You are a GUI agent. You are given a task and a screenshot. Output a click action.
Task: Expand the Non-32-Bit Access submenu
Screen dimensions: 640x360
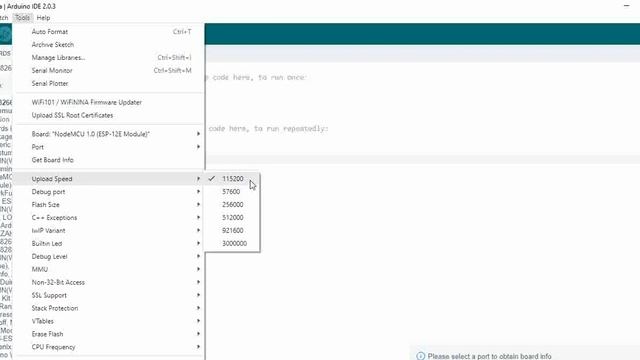(x=108, y=282)
